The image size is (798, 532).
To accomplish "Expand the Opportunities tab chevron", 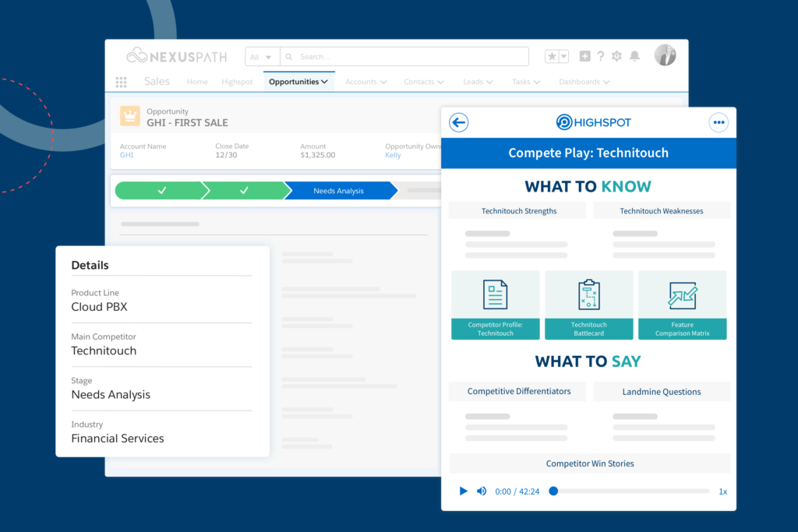I will coord(325,82).
